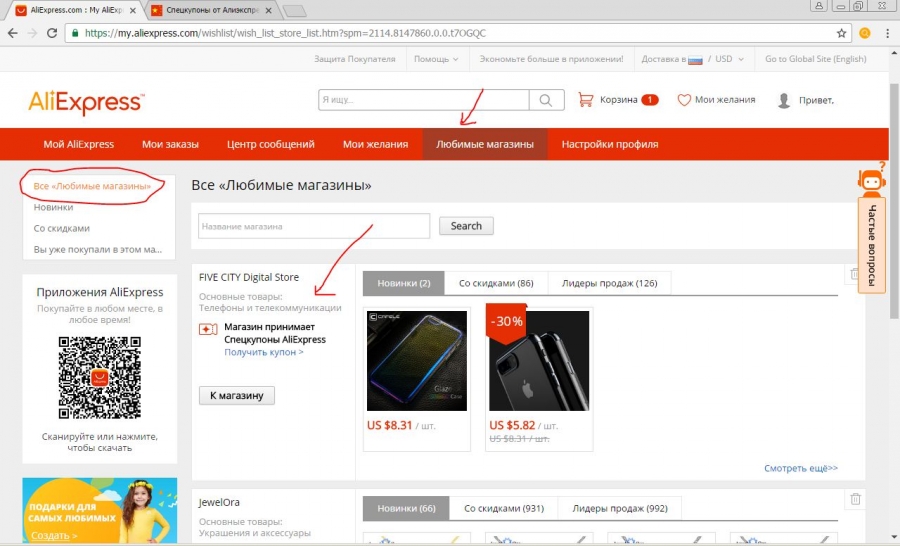Click the orange extension icon in toolbar
This screenshot has height=546, width=900.
[x=864, y=33]
